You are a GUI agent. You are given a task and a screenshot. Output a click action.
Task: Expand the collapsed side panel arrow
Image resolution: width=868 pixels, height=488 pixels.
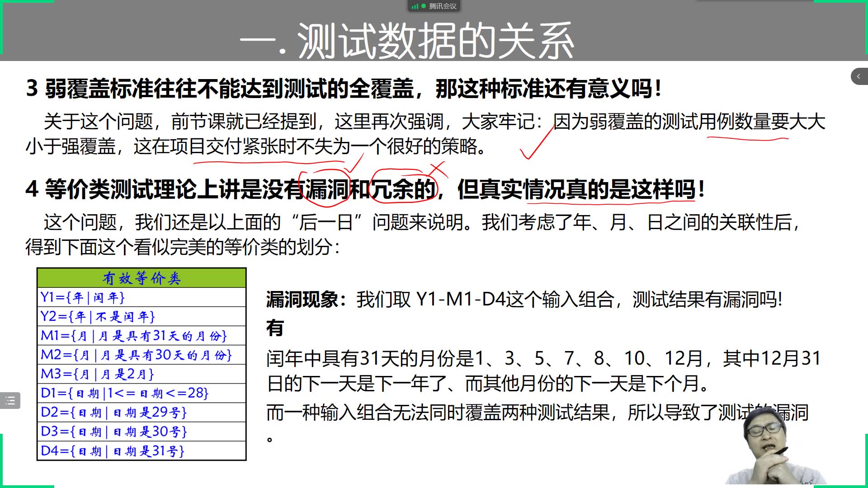coord(859,76)
